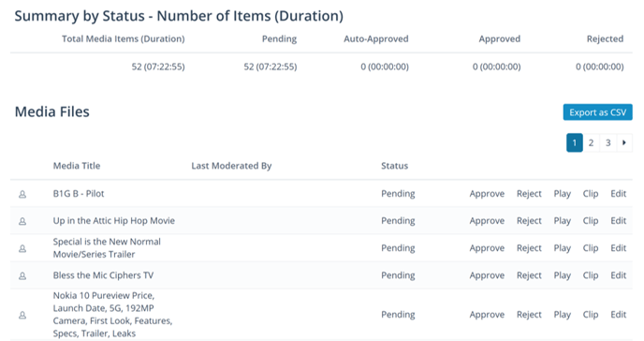Approve Bless the Mic Ciphers TV
This screenshot has width=644, height=341.
point(487,275)
